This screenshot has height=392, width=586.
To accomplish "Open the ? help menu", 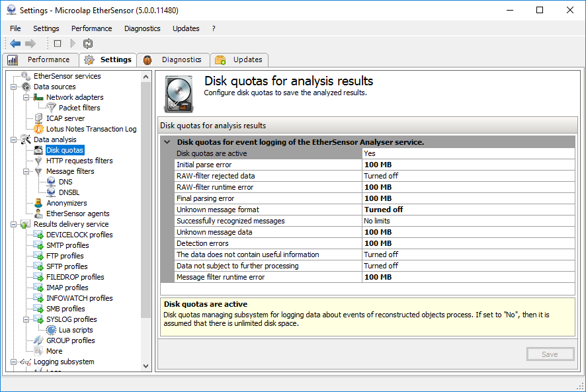I will coord(214,28).
